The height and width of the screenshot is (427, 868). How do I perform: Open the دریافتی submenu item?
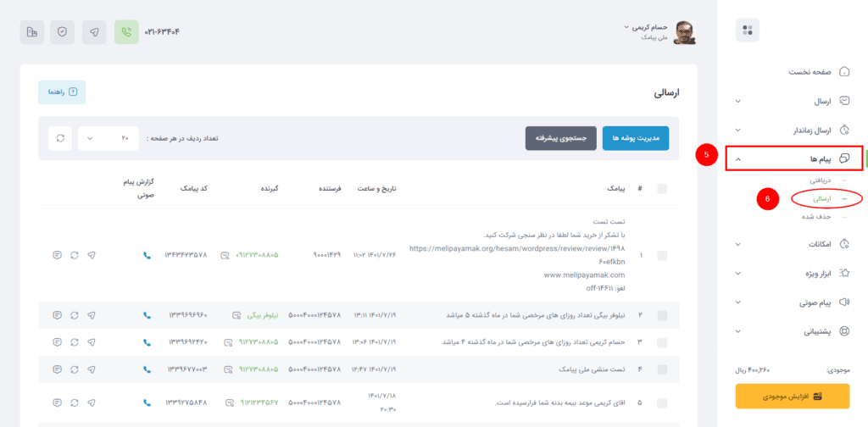[821, 180]
